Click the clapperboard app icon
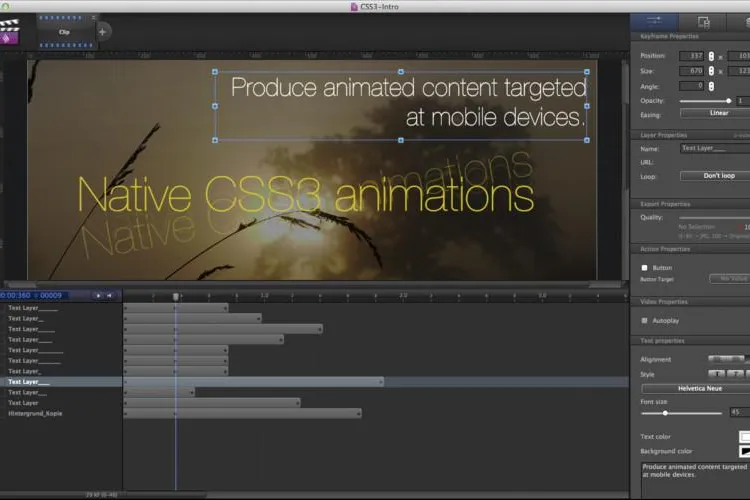 [x=9, y=32]
